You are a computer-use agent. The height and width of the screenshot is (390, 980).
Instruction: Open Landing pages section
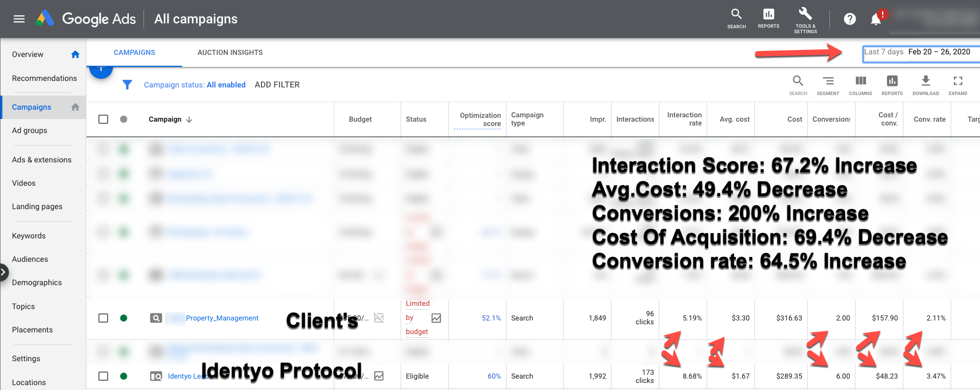click(37, 206)
